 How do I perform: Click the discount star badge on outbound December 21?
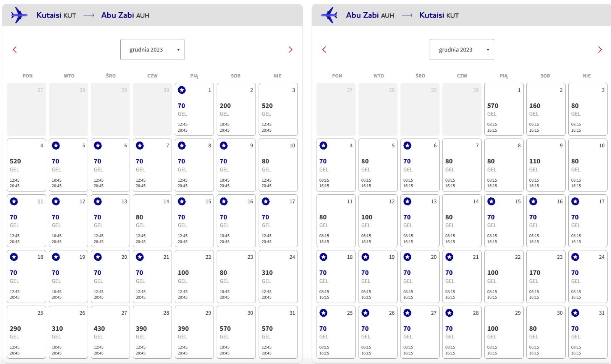140,257
